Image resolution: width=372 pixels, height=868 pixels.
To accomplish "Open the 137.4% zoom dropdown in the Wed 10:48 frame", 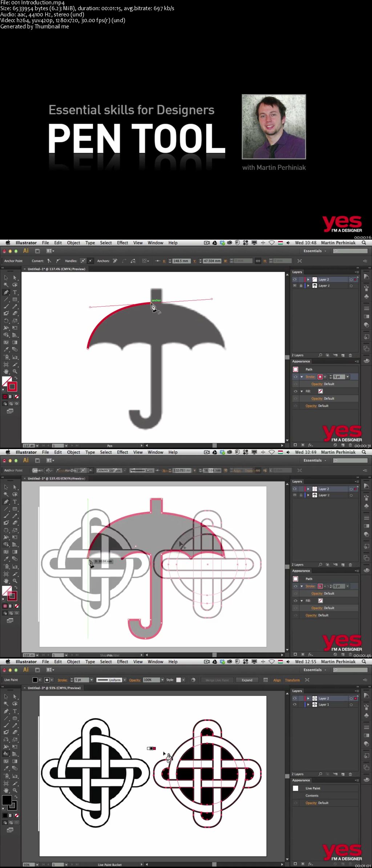I will [37, 445].
